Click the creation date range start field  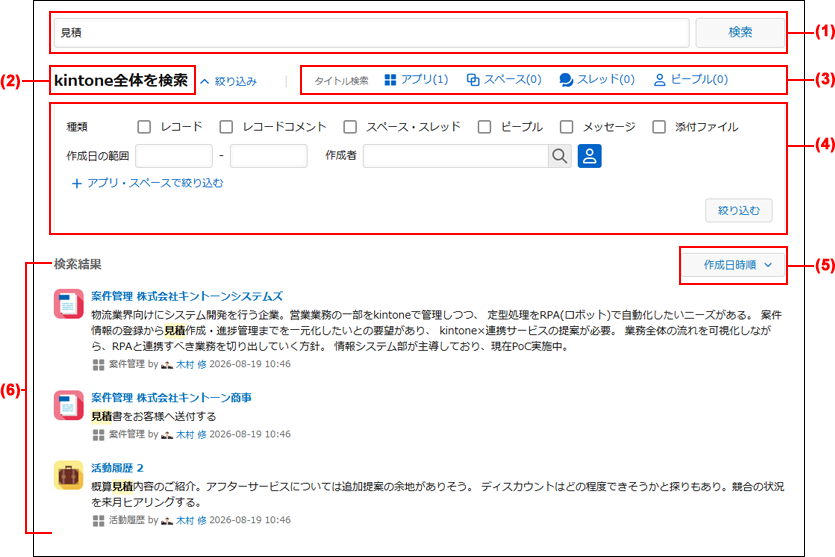(174, 156)
